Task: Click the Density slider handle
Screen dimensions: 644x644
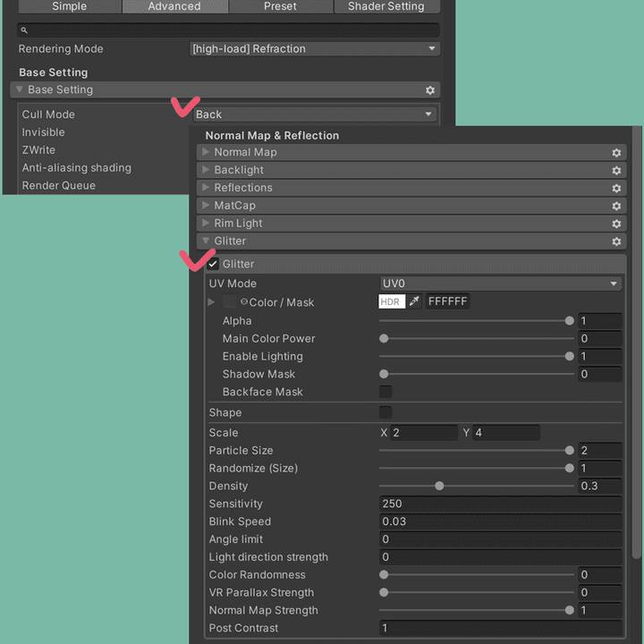Action: 439,487
